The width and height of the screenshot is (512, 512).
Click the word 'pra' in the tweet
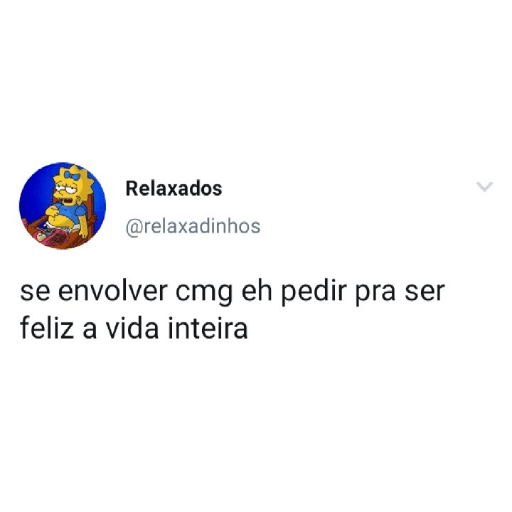click(x=375, y=293)
